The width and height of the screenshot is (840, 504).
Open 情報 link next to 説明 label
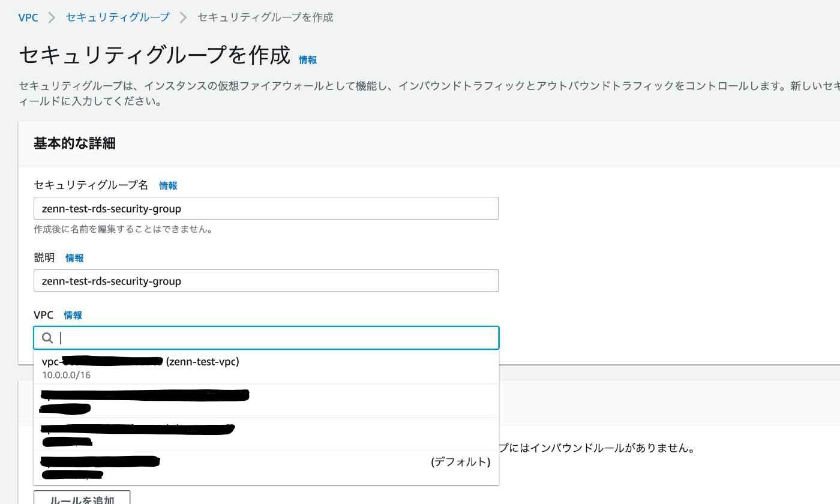[x=74, y=258]
